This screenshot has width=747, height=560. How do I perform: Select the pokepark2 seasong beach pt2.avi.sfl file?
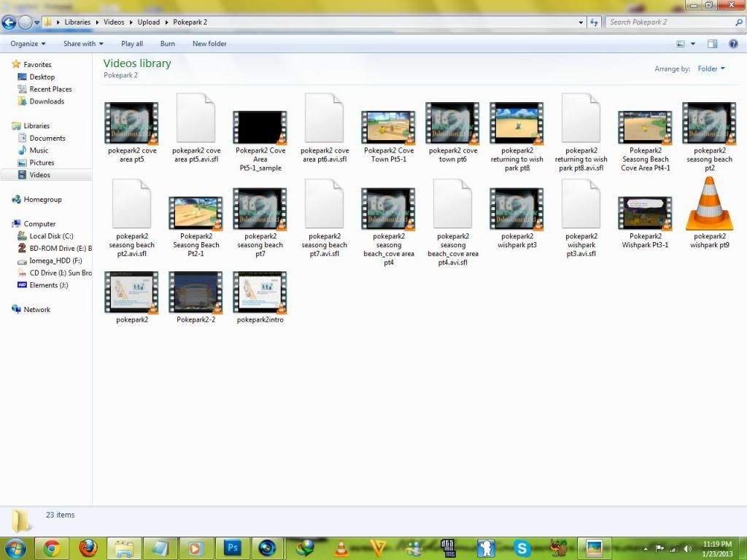pos(131,218)
